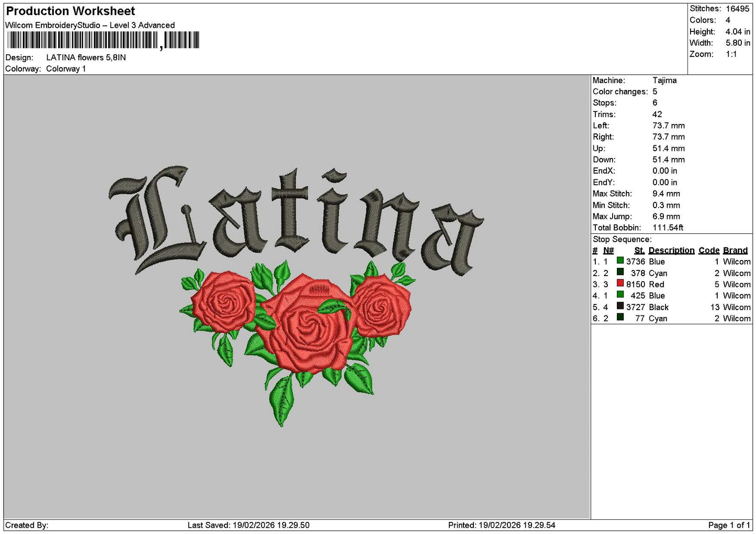
Task: Click the 'Last Saved: 19/02/2026 19.29.50' footer
Action: click(249, 525)
